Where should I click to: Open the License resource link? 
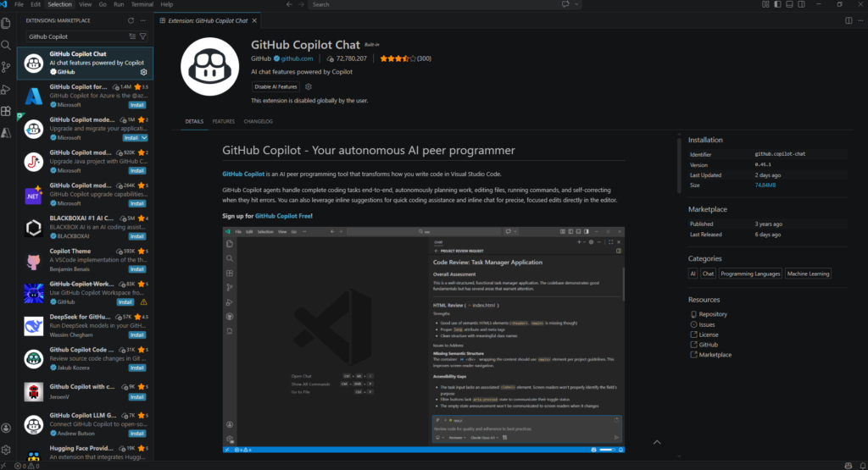pyautogui.click(x=709, y=335)
